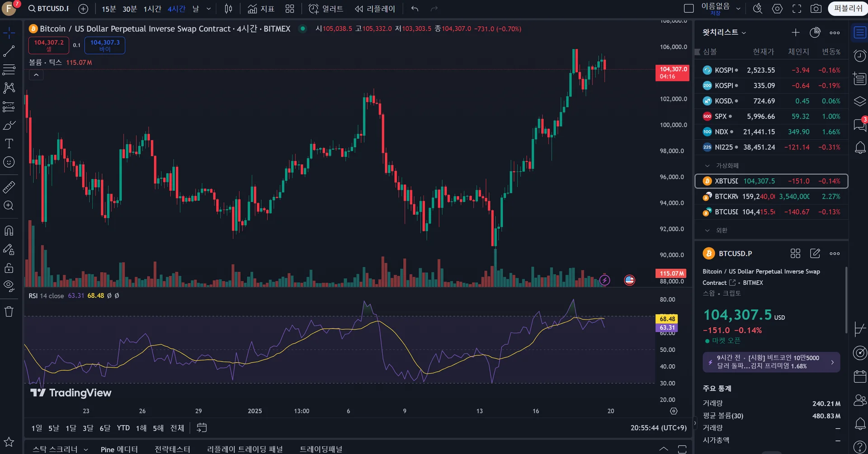Select the XBTUSD watchlist row
Image resolution: width=868 pixels, height=454 pixels.
[x=771, y=181]
